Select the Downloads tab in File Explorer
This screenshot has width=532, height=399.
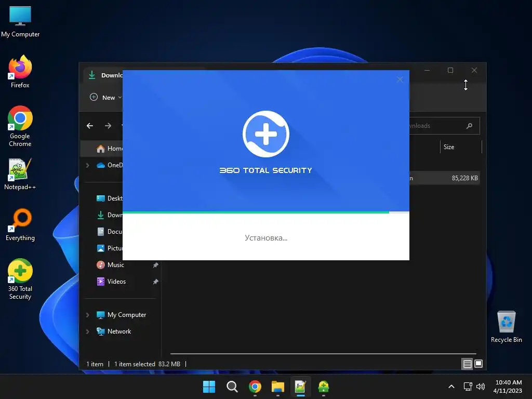click(x=104, y=75)
